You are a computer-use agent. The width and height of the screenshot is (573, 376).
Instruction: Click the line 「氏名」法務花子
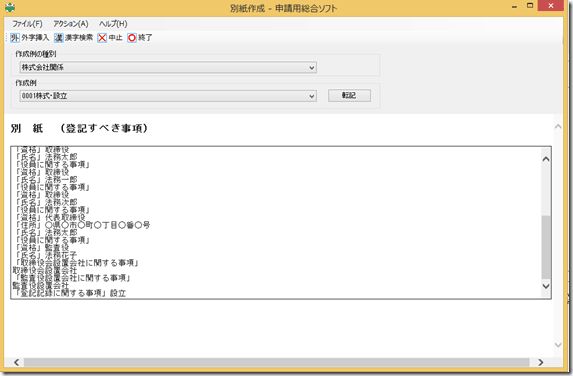pyautogui.click(x=46, y=255)
